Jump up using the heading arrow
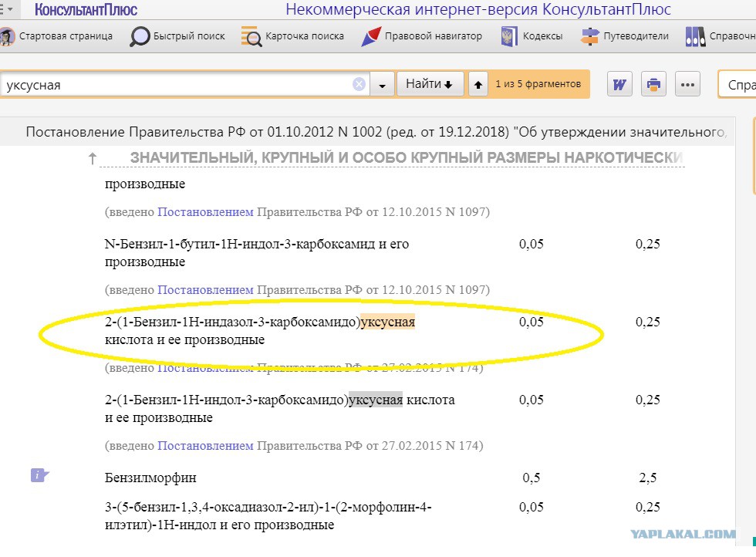Viewport: 756px width, 557px height. pos(93,157)
